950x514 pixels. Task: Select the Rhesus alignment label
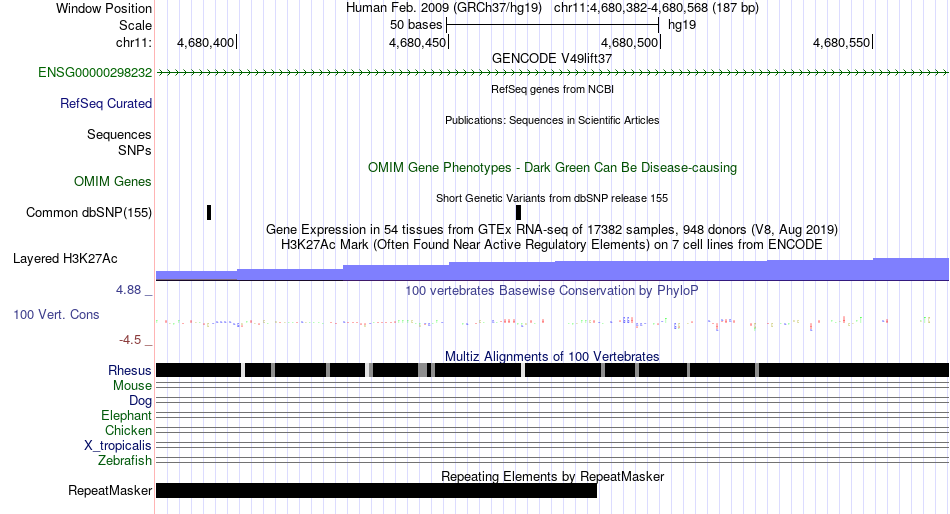[x=130, y=370]
